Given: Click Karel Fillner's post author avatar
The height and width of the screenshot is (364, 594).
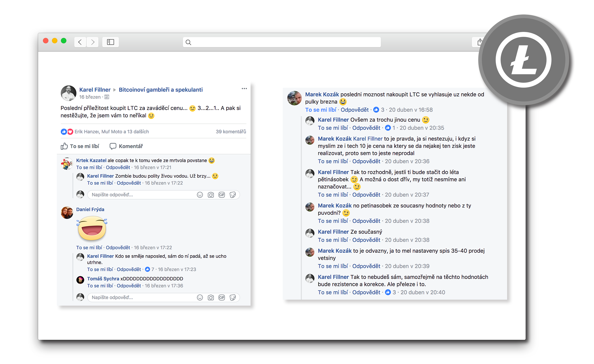Looking at the screenshot, I should (x=68, y=93).
